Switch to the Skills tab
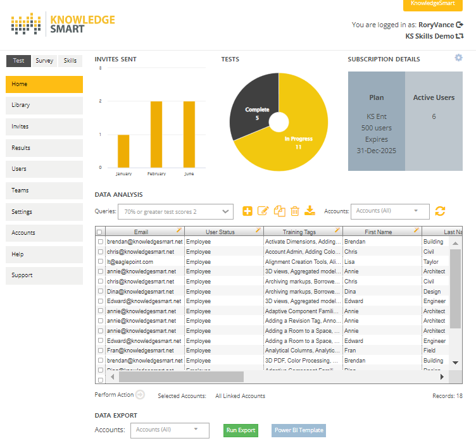Screen dimensions: 476x448 pyautogui.click(x=70, y=61)
